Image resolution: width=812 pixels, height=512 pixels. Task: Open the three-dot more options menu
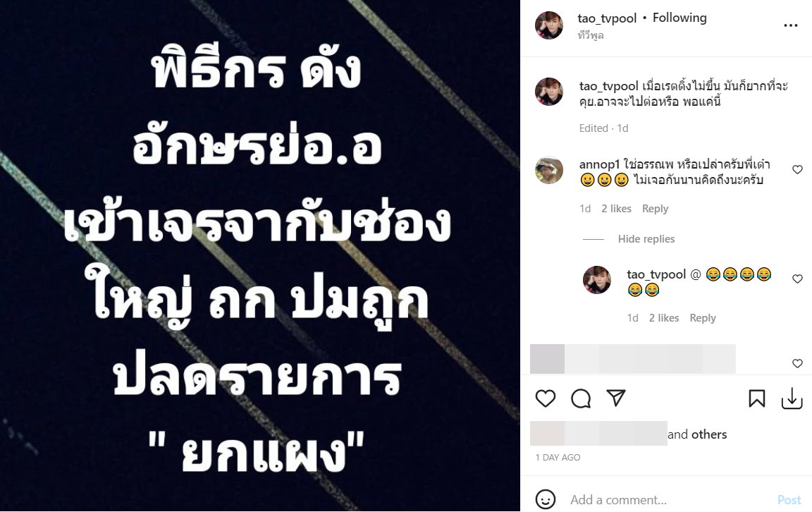tap(790, 25)
